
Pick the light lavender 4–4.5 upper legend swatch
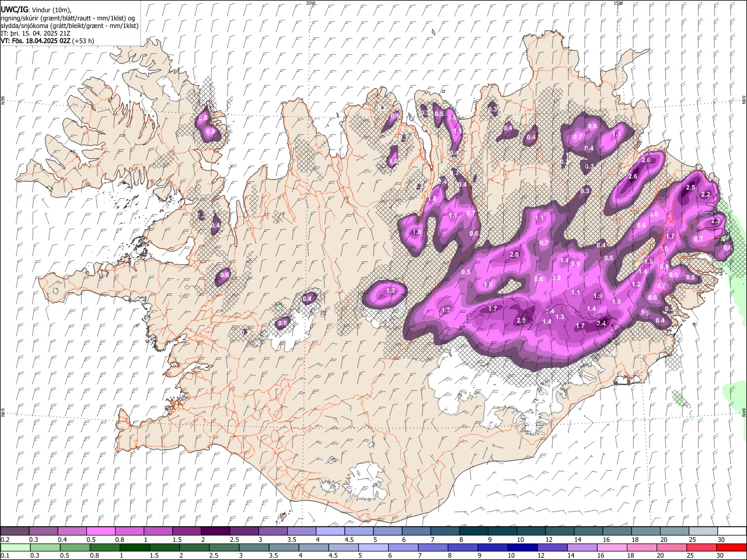pyautogui.click(x=330, y=531)
